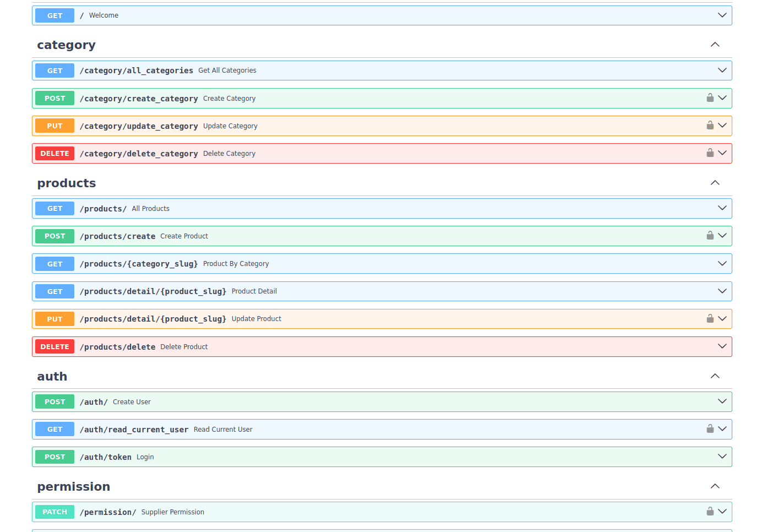Click lock icon on Supplier Permission endpoint
The image size is (762, 532).
click(710, 512)
